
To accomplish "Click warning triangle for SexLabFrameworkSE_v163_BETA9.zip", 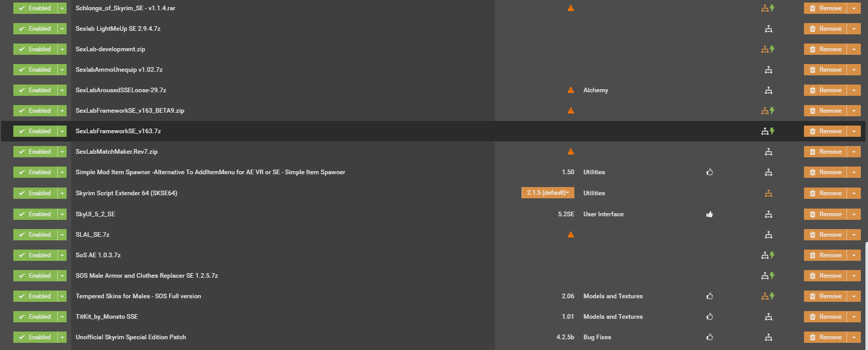I will click(x=570, y=111).
